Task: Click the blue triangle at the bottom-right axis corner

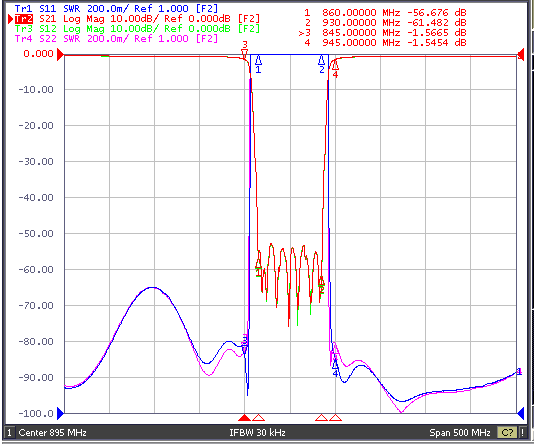Action: (x=520, y=413)
